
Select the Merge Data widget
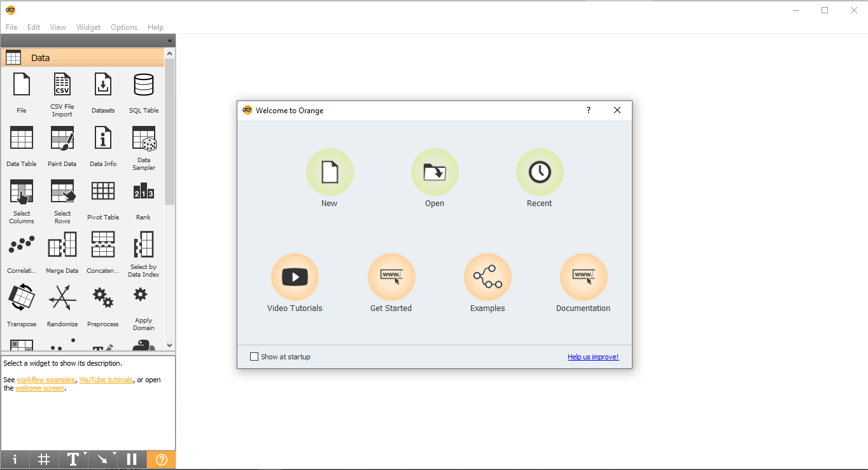62,245
